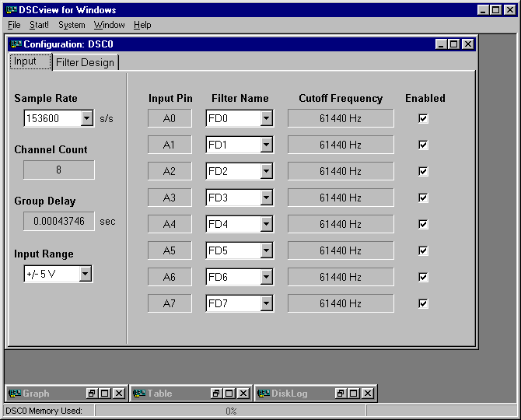Click the minimized Table window icon
Image resolution: width=521 pixels, height=420 pixels.
point(139,394)
